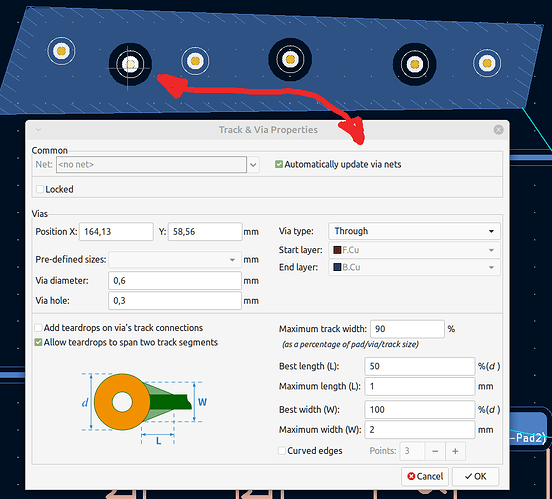Enable Add teardrops on via's track connections
Image resolution: width=552 pixels, height=499 pixels.
[x=38, y=328]
